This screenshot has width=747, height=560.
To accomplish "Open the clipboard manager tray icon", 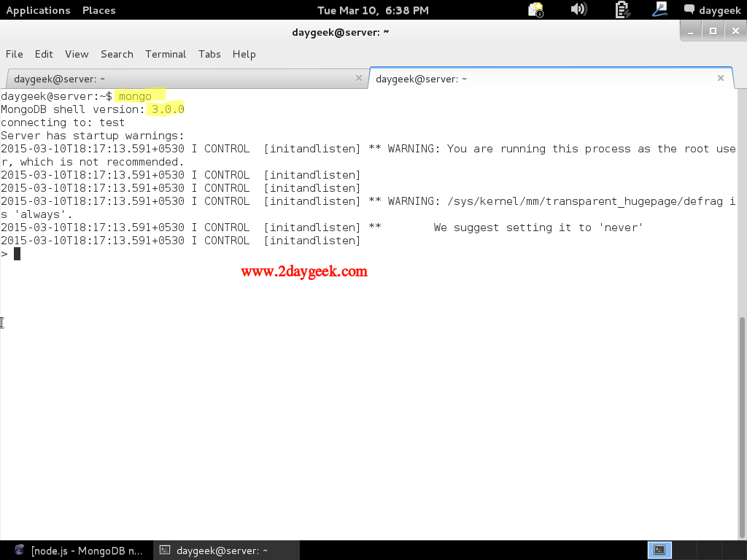I will pos(622,9).
